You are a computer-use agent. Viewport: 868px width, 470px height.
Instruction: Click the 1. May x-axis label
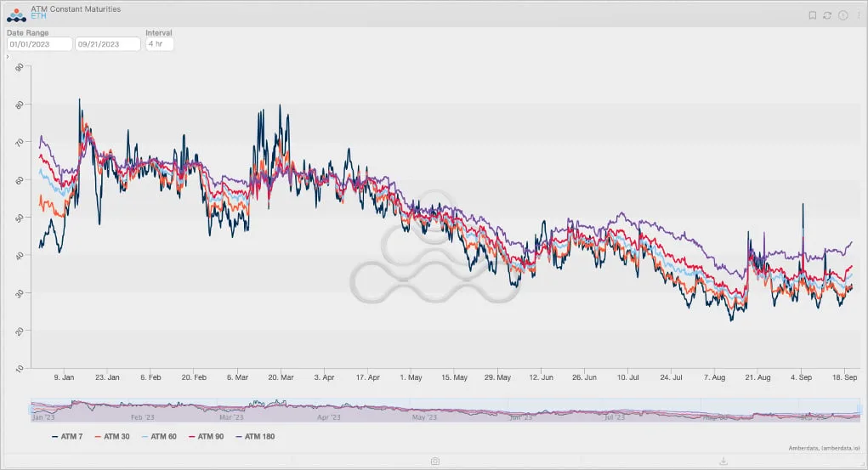point(411,377)
